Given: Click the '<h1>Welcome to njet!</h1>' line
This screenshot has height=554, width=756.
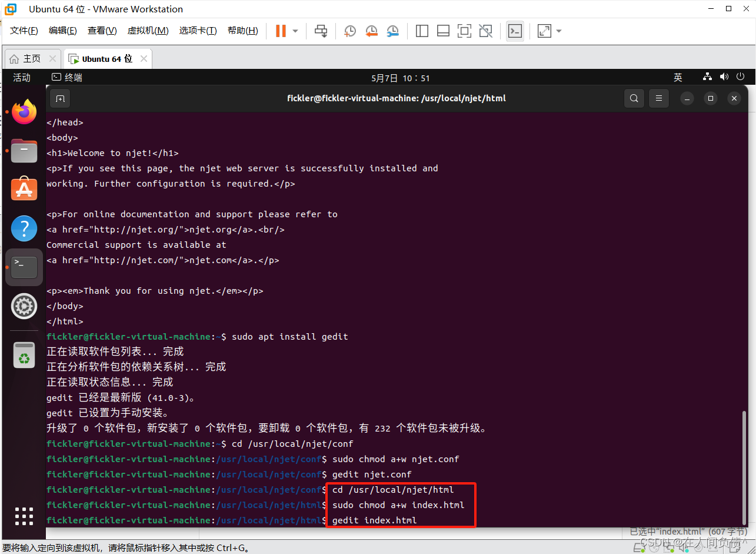Looking at the screenshot, I should coord(112,153).
